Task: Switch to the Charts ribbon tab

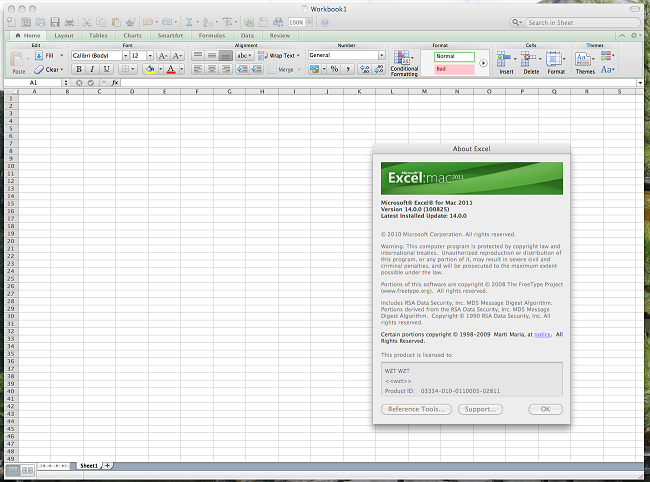Action: coord(133,36)
